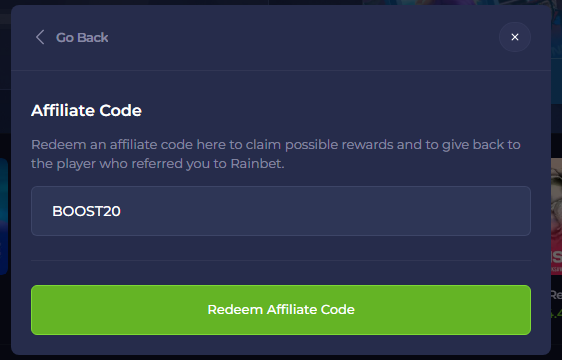
Task: Close the affiliate code dialog
Action: click(x=515, y=37)
